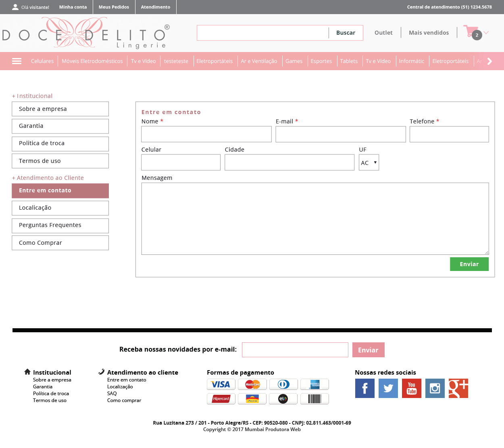Open the Facebook social link
This screenshot has width=504, height=448.
pyautogui.click(x=364, y=388)
